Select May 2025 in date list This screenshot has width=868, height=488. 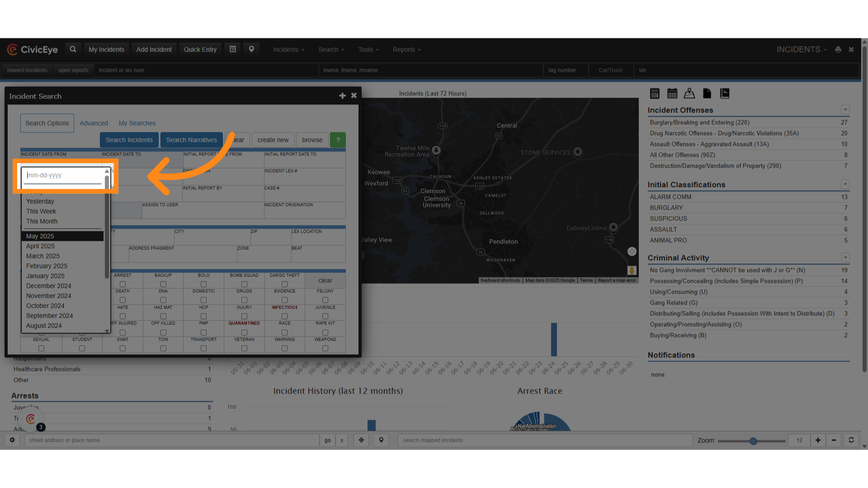click(x=62, y=236)
